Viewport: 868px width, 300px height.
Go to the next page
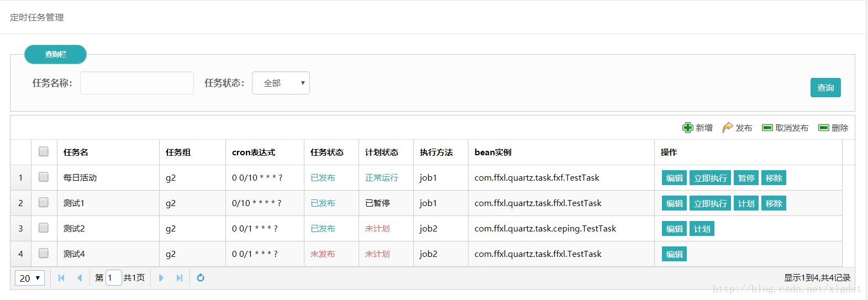click(161, 278)
